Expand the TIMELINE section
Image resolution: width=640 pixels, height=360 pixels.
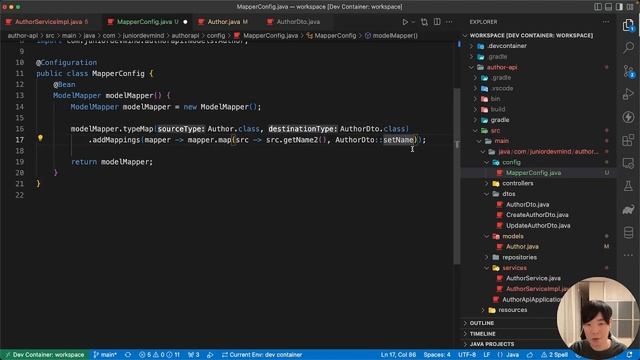click(482, 334)
